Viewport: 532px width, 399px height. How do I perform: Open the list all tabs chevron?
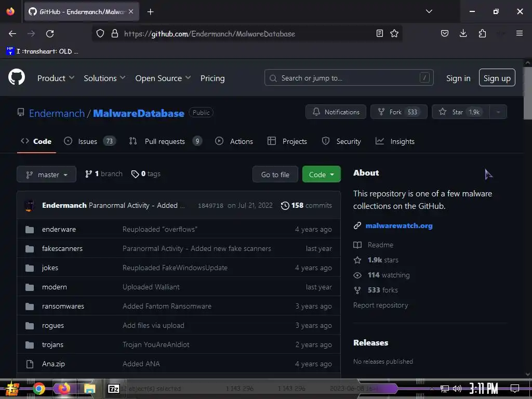(x=429, y=11)
